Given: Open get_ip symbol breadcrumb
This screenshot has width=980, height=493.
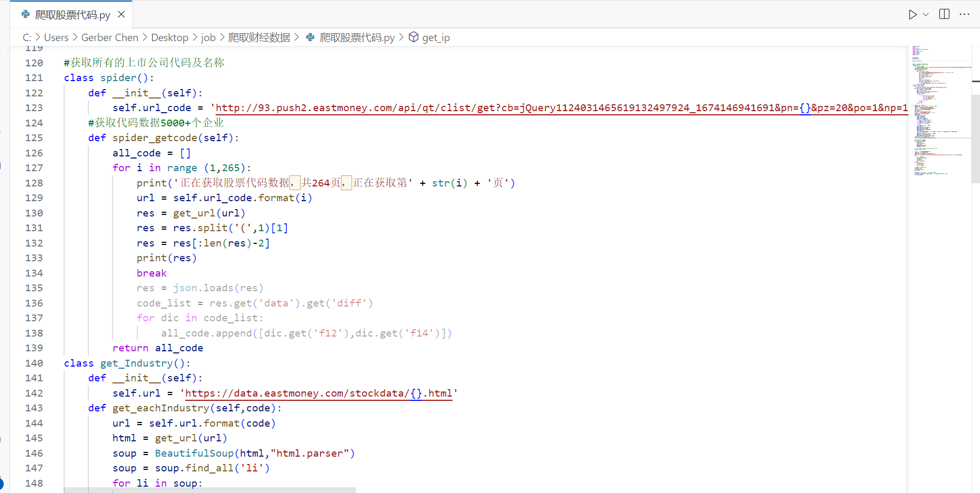Looking at the screenshot, I should coord(436,37).
